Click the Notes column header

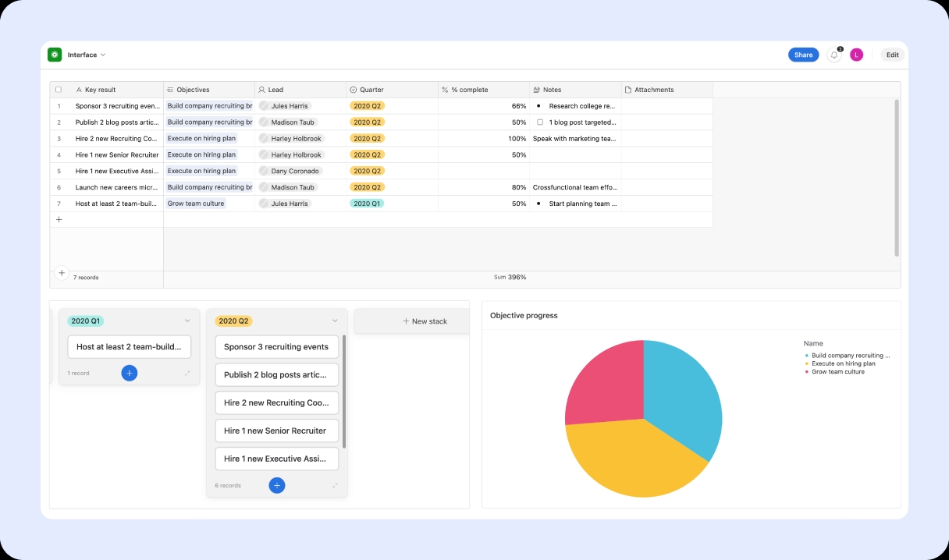(575, 90)
